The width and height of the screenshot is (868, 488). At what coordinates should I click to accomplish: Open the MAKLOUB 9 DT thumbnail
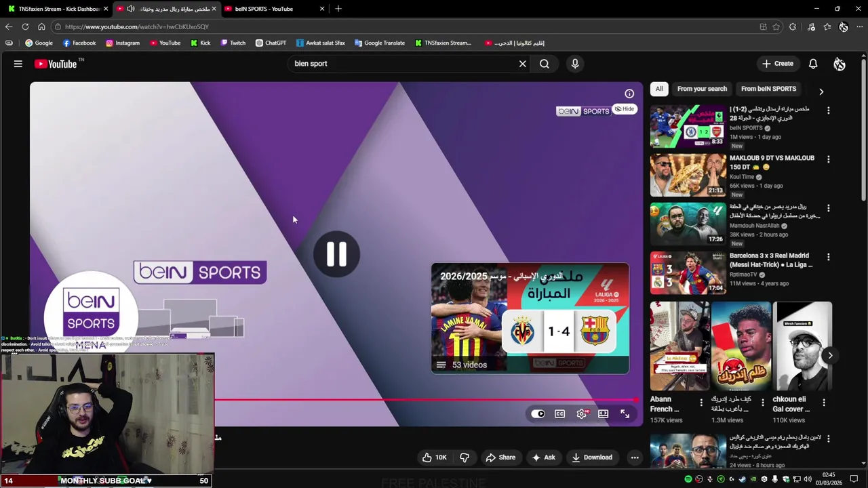pos(688,175)
